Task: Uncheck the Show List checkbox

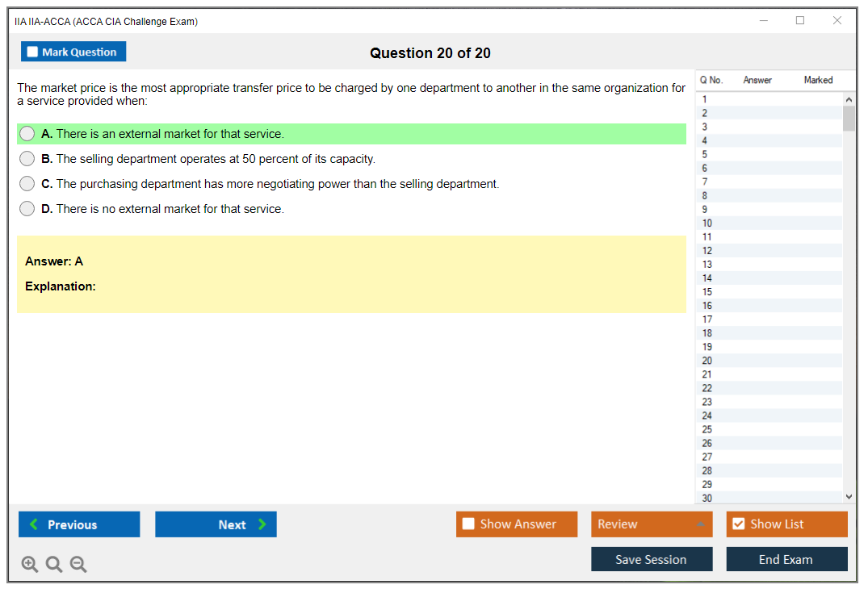Action: pyautogui.click(x=738, y=524)
